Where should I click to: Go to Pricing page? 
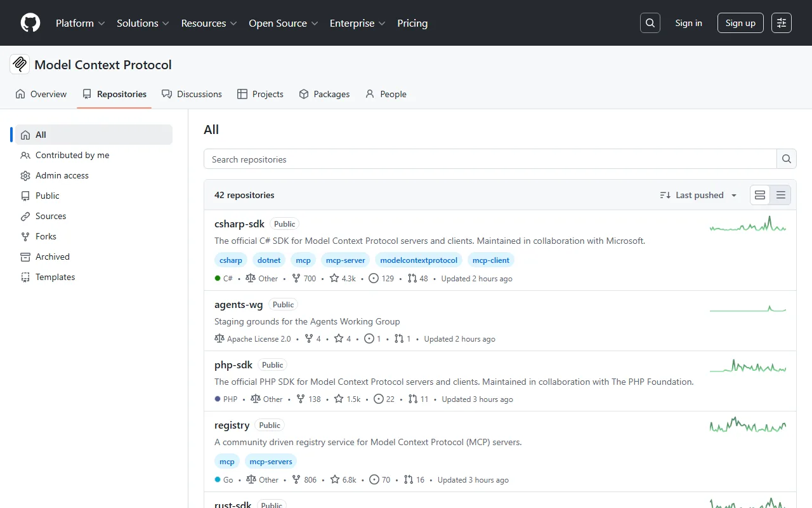click(412, 23)
